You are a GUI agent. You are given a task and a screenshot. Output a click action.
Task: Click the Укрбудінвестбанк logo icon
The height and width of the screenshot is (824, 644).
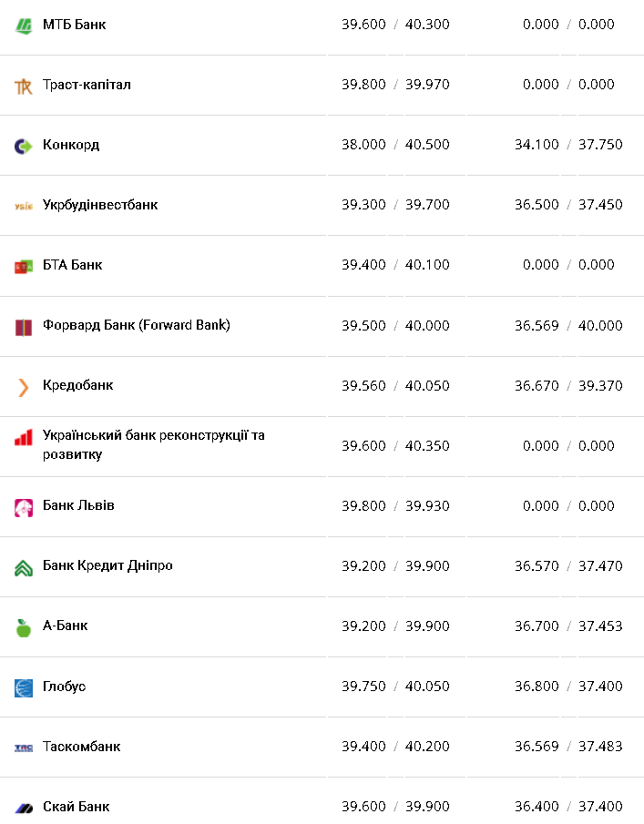coord(24,206)
